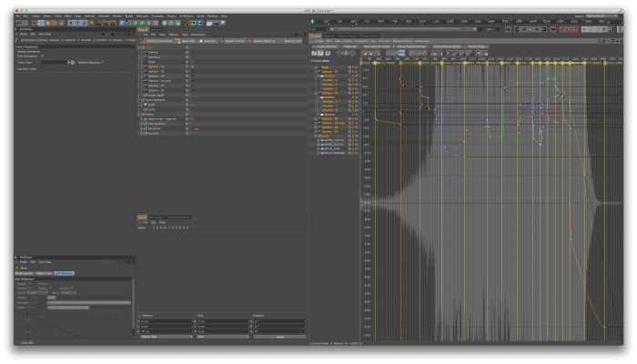Click the search icon in Timeline header
637x364 pixels.
coord(599,41)
